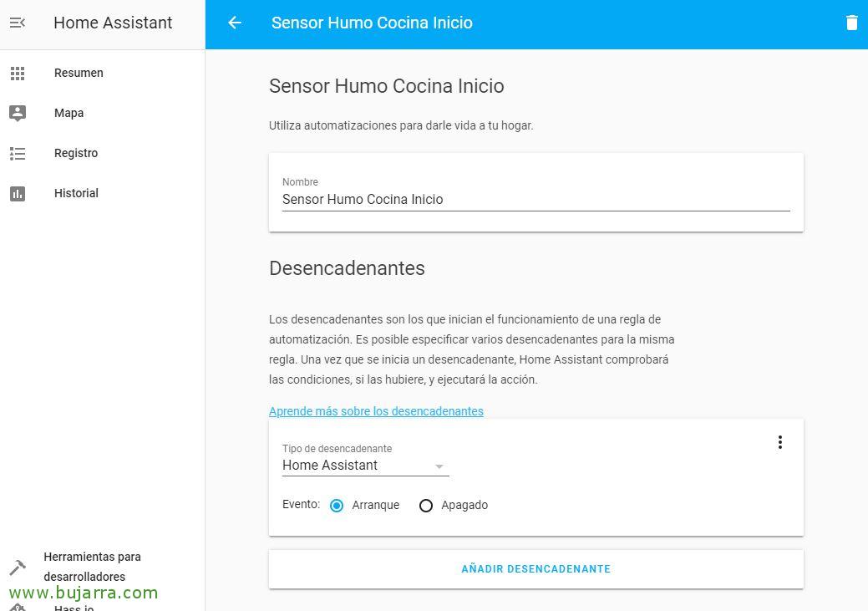Click the AÑADIR DESENCADENANTE button
The height and width of the screenshot is (611, 868).
[x=536, y=569]
